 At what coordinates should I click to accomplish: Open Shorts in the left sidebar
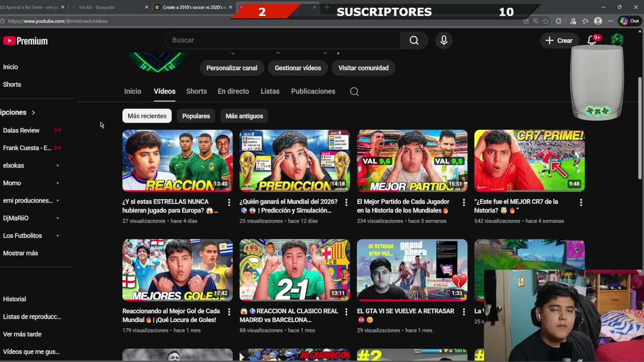point(12,84)
